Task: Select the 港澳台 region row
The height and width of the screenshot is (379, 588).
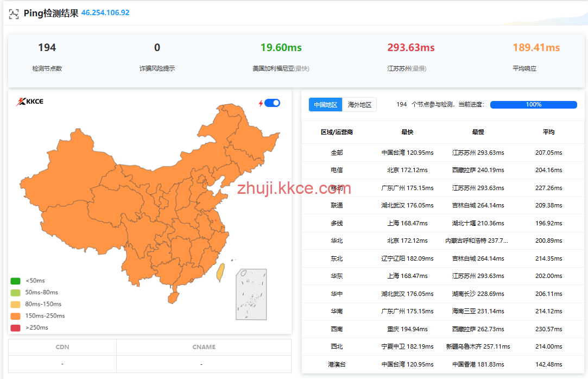Action: (x=337, y=364)
